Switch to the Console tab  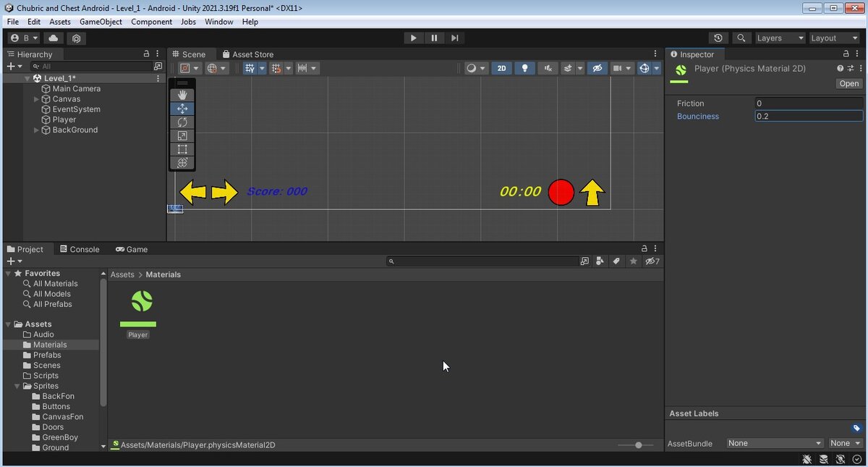coord(80,249)
